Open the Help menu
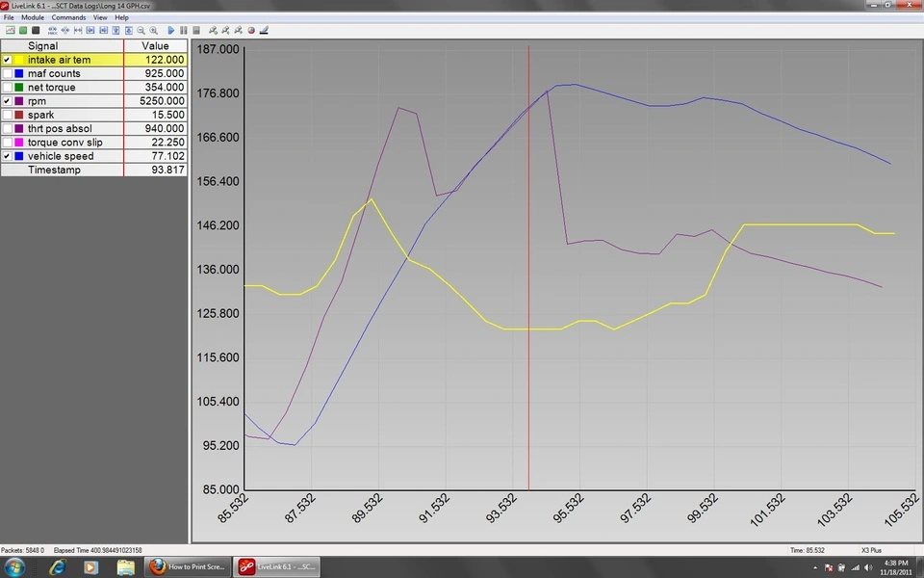Screen dimensions: 924x578 click(121, 17)
